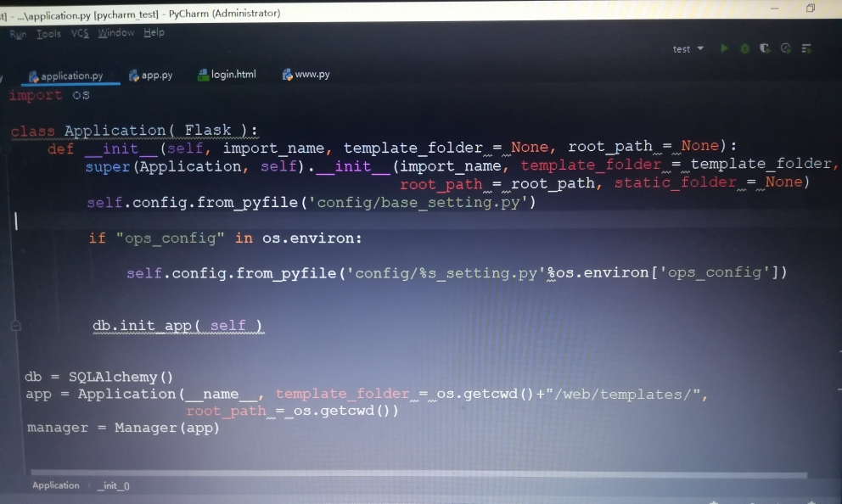
Task: Run the test configuration
Action: pyautogui.click(x=724, y=48)
